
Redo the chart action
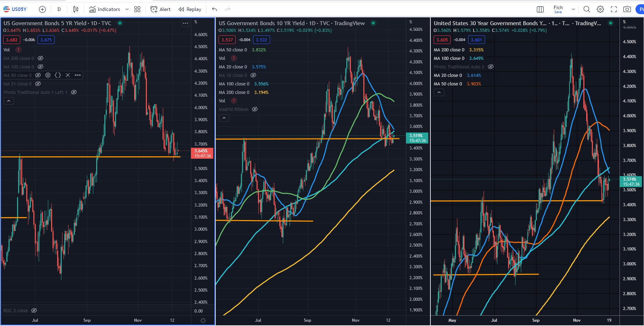point(228,9)
